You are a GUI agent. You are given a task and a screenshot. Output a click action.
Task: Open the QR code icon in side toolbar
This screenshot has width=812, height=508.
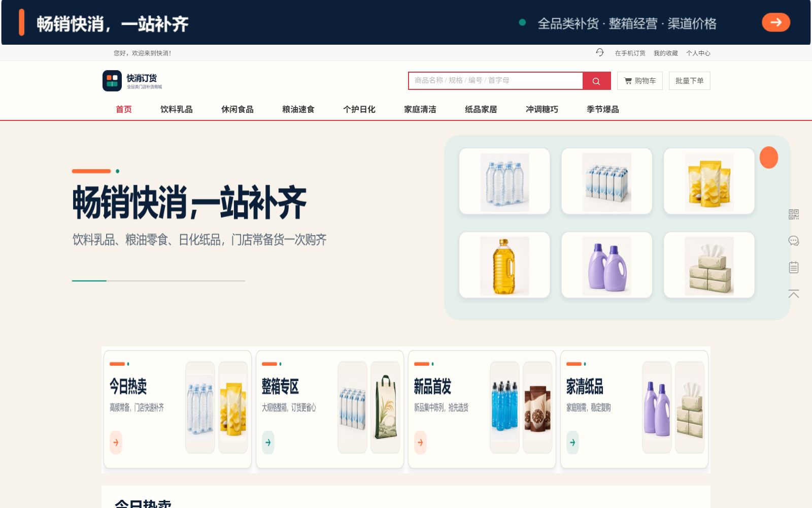[794, 214]
